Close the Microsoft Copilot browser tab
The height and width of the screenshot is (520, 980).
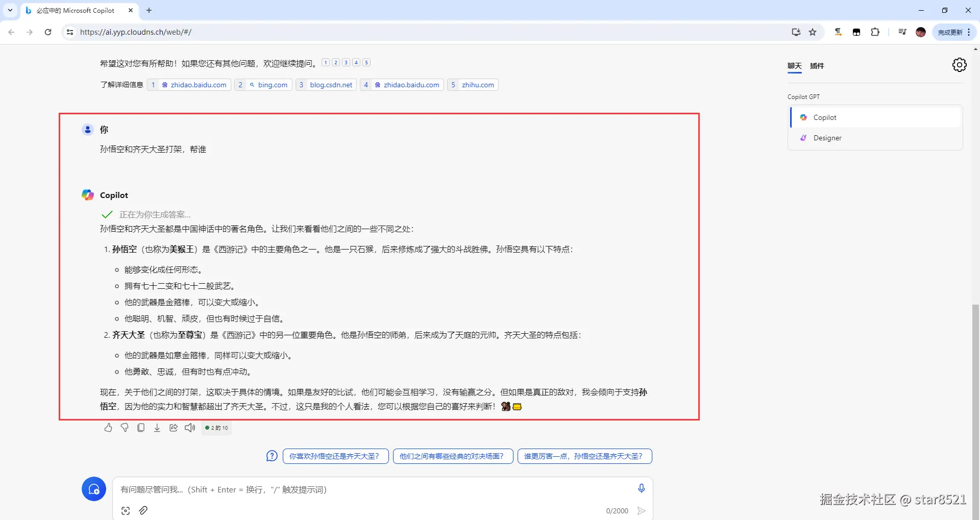[x=131, y=10]
